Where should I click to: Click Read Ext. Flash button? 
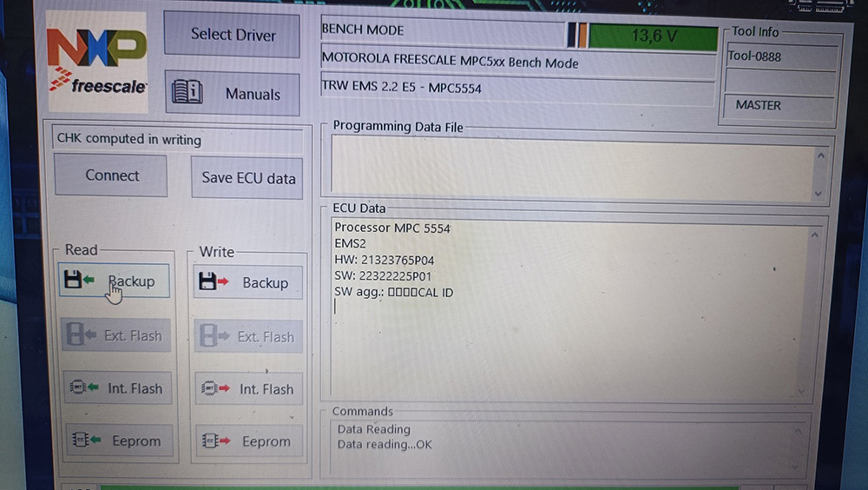[x=115, y=334]
